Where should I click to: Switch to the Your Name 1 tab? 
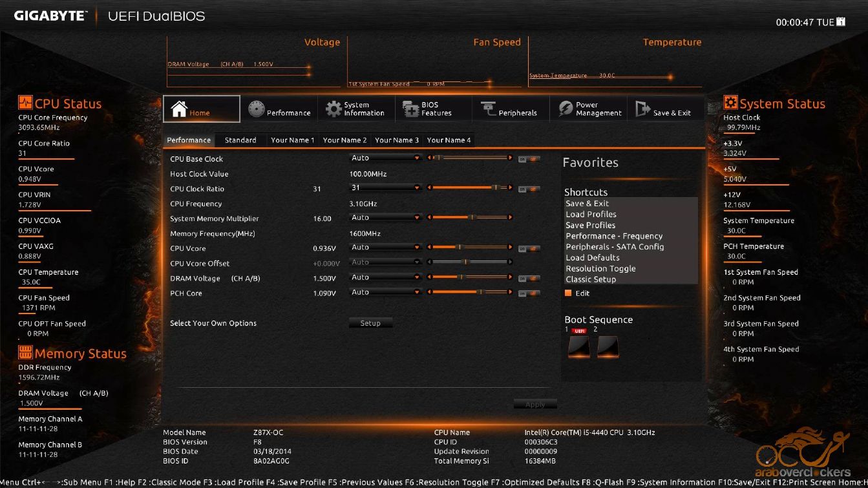pyautogui.click(x=292, y=140)
